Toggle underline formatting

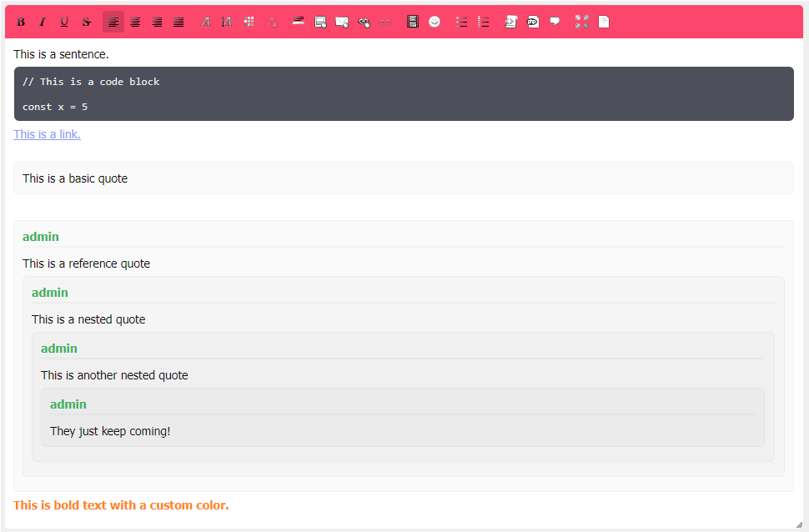click(x=64, y=22)
